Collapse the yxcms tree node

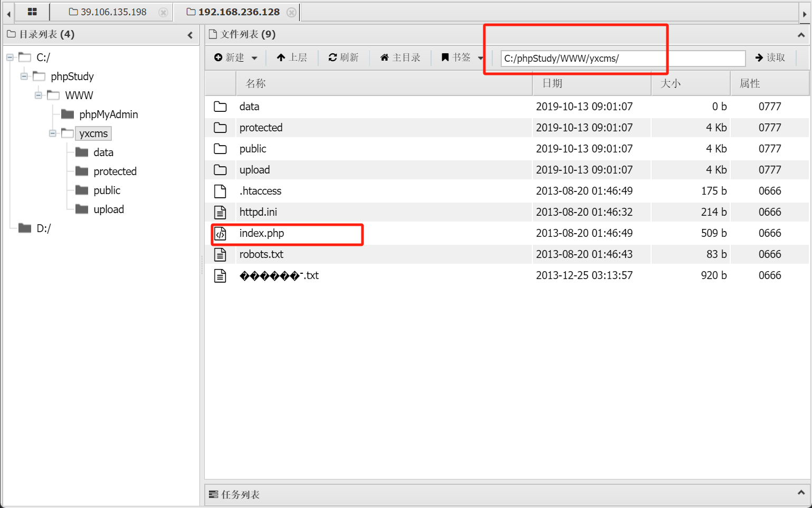click(53, 133)
